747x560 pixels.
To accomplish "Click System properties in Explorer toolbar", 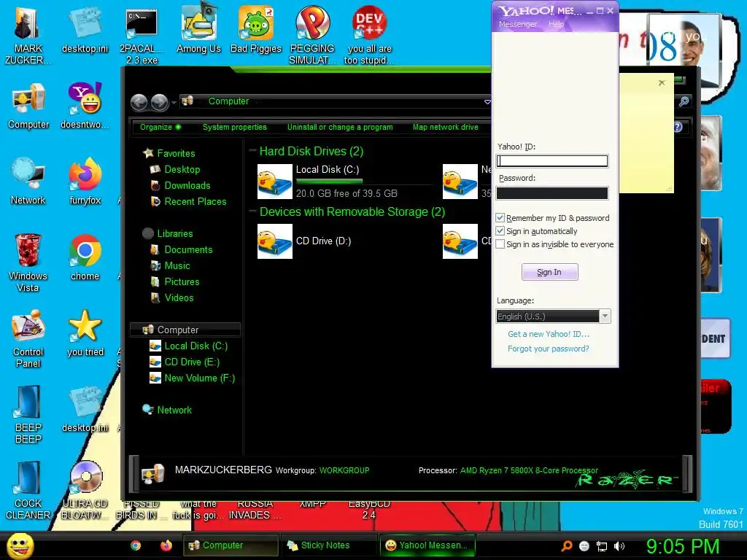I will click(234, 127).
